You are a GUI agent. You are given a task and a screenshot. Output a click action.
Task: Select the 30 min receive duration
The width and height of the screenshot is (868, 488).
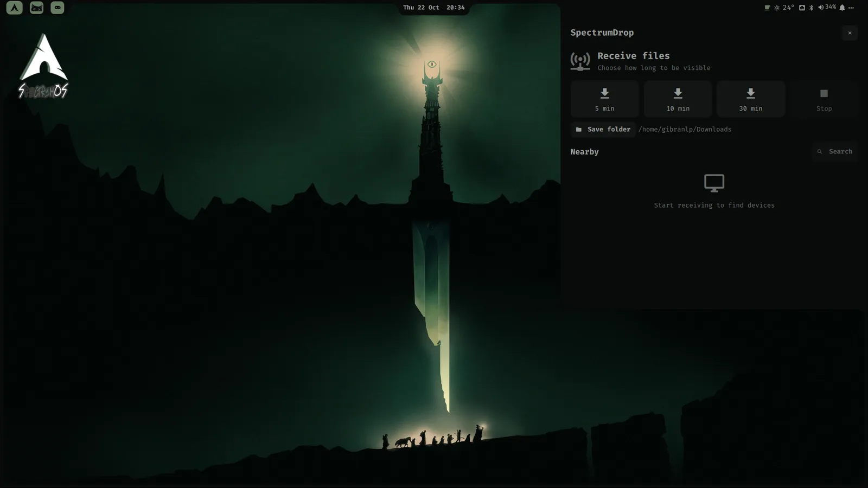click(x=751, y=99)
